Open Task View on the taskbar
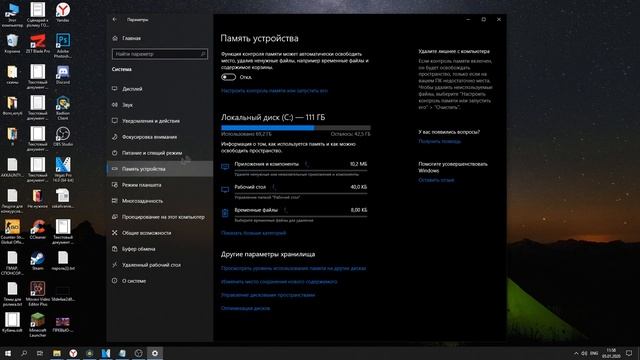Viewport: 640px width, 360px height. (x=40, y=353)
